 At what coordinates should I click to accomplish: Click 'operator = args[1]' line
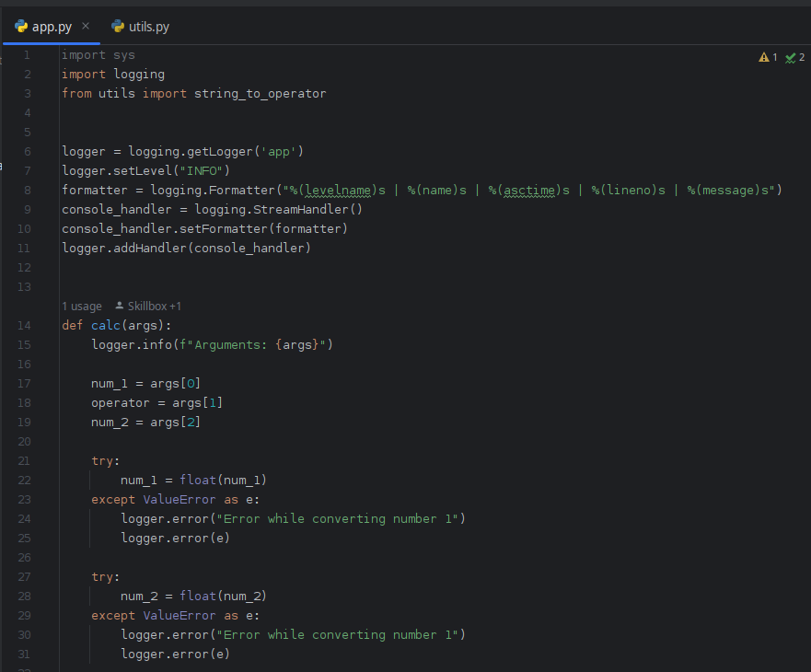point(156,403)
